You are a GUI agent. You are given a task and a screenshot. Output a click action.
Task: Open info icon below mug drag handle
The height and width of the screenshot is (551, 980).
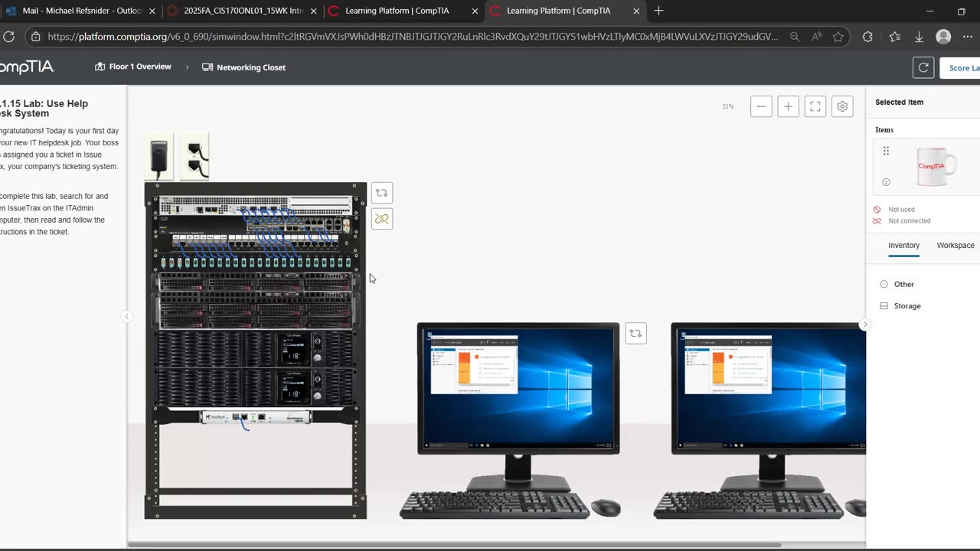coord(886,182)
